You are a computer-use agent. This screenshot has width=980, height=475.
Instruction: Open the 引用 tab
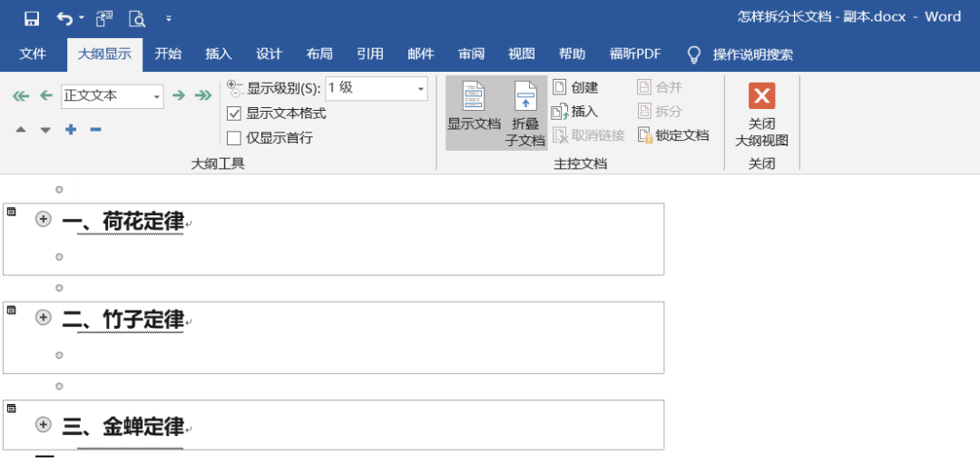point(370,54)
